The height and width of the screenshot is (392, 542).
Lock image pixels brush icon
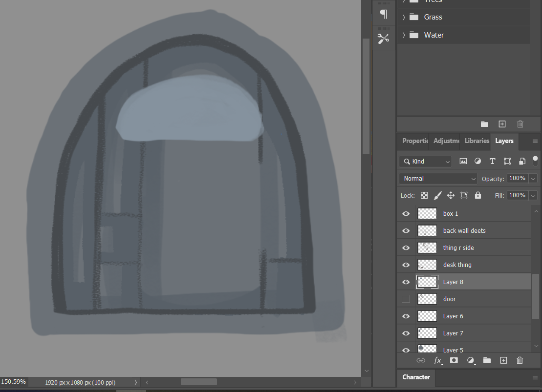click(437, 195)
